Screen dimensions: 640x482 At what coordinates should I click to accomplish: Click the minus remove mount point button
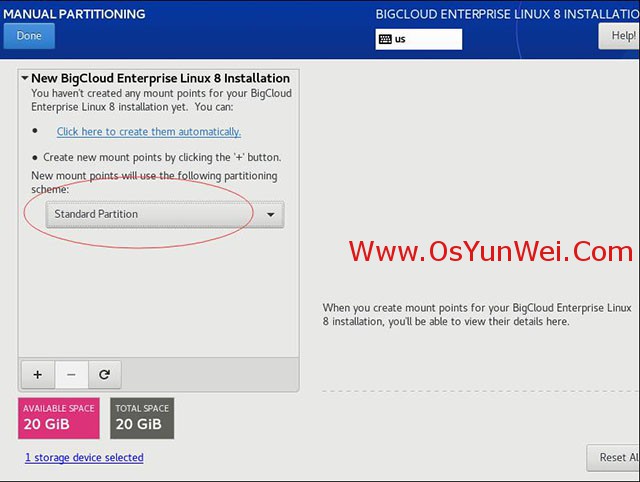pyautogui.click(x=71, y=374)
